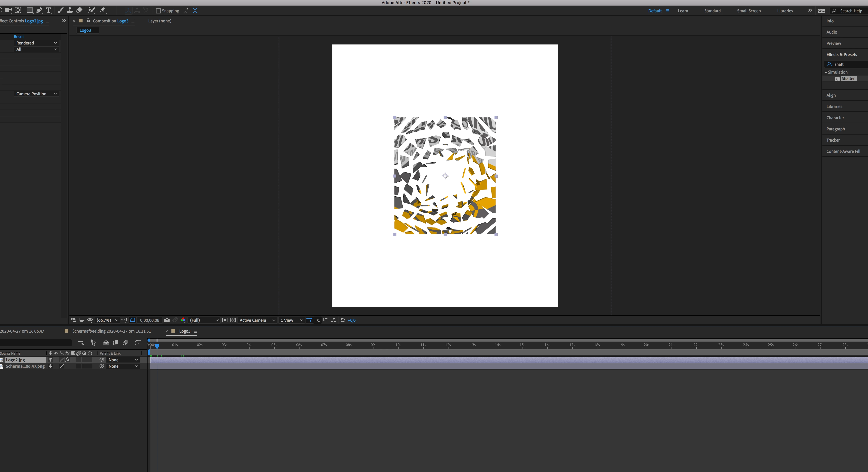Select the Puppet Pin tool
This screenshot has height=472, width=868.
click(x=103, y=10)
